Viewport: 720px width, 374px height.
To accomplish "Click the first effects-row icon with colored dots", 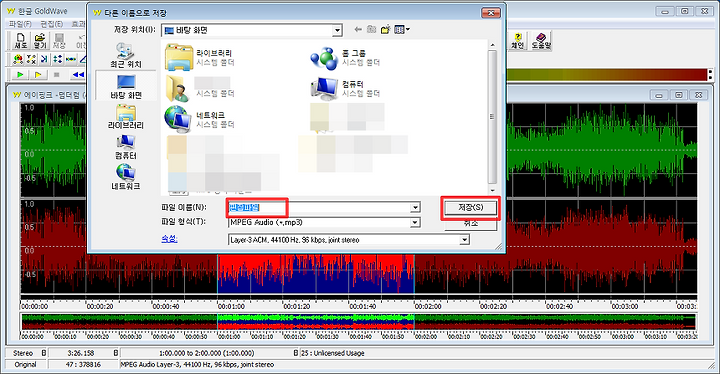I will pyautogui.click(x=18, y=59).
